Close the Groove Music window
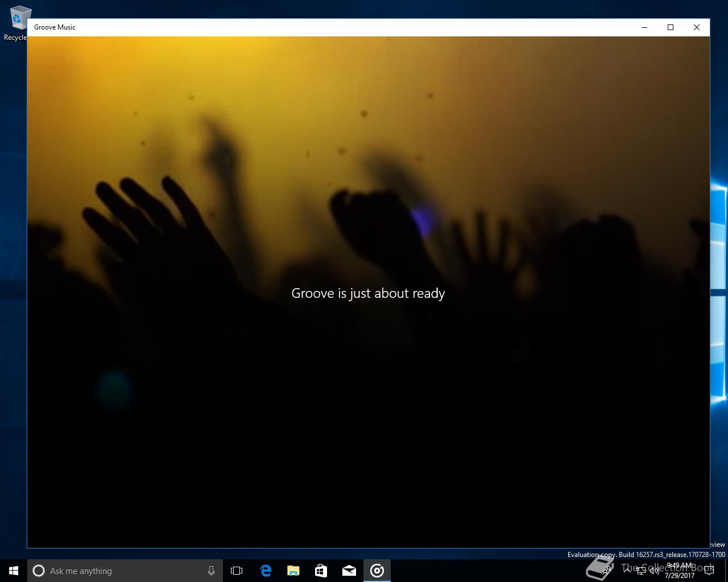Image resolution: width=728 pixels, height=582 pixels. [x=697, y=27]
